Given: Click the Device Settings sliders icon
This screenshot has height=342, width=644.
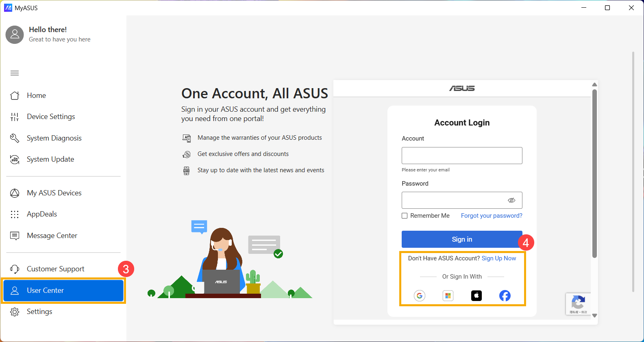Looking at the screenshot, I should click(x=15, y=117).
